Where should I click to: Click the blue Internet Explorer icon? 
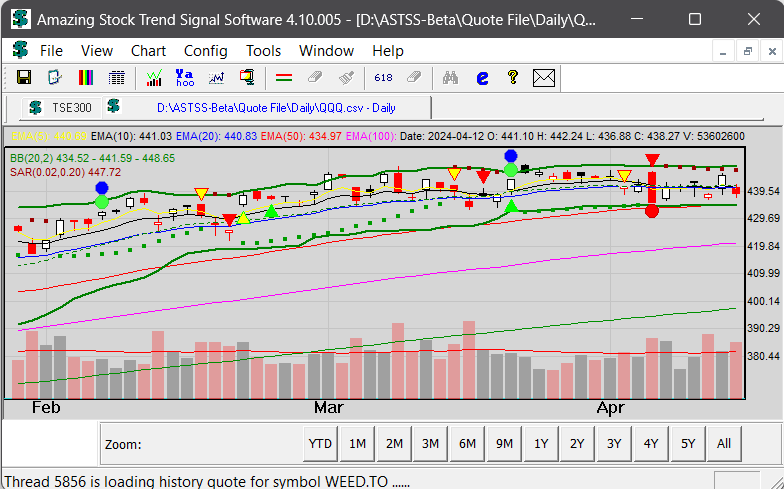[x=482, y=77]
